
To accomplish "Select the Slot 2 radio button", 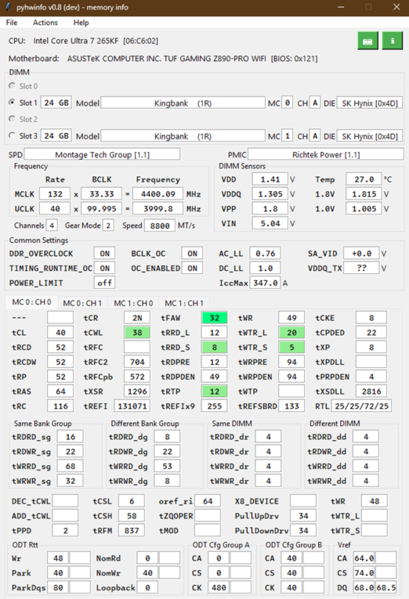I will point(12,119).
